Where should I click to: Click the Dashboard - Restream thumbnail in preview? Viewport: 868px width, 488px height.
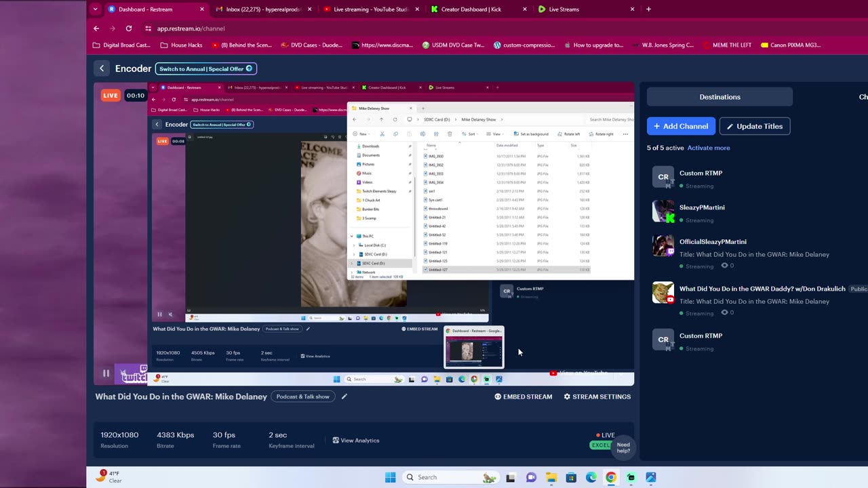tap(474, 347)
